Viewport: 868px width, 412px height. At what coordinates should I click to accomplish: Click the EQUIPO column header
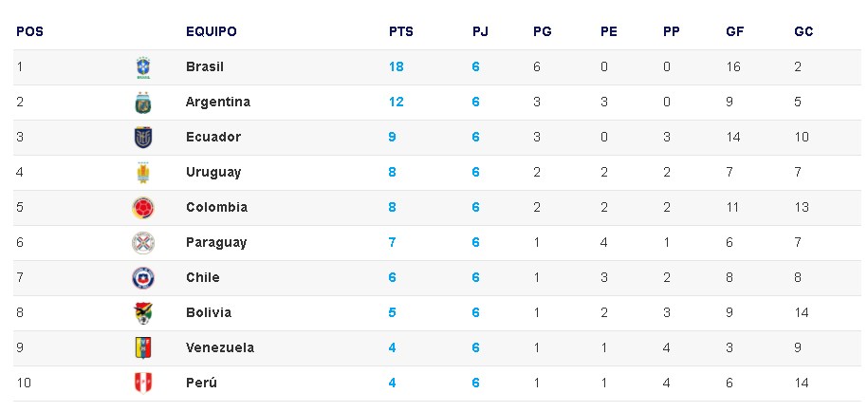coord(212,31)
